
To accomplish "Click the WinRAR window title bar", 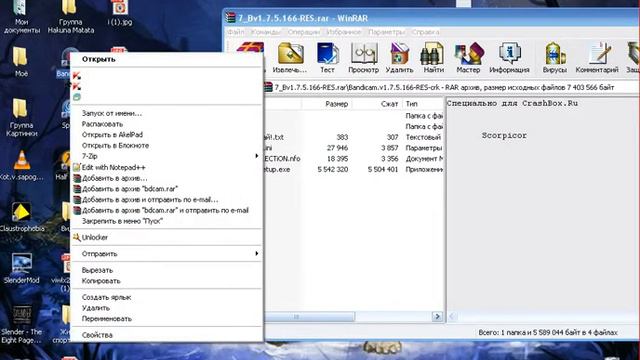I will tap(432, 18).
